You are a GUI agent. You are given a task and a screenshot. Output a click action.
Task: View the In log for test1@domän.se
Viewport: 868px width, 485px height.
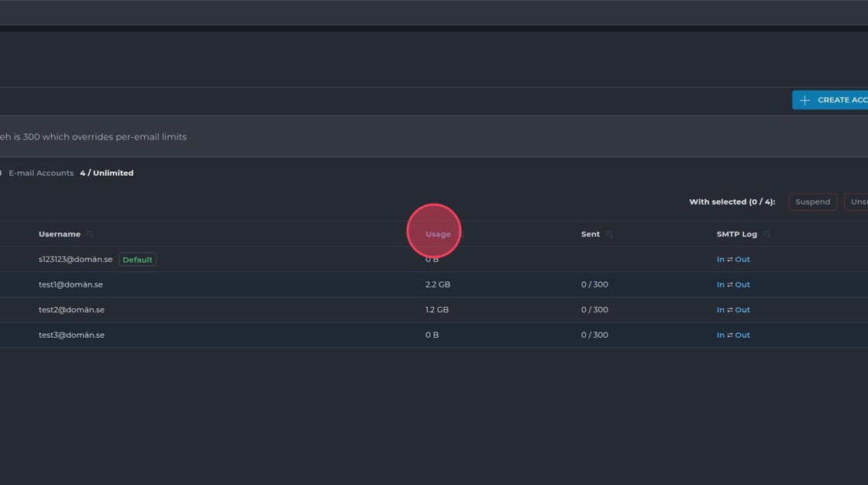(720, 284)
